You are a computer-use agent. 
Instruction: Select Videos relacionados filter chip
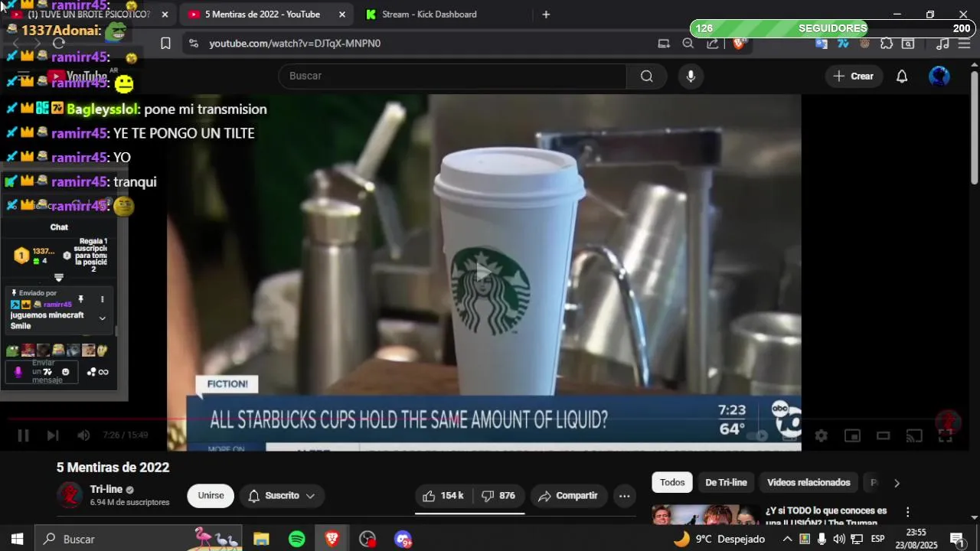(808, 483)
